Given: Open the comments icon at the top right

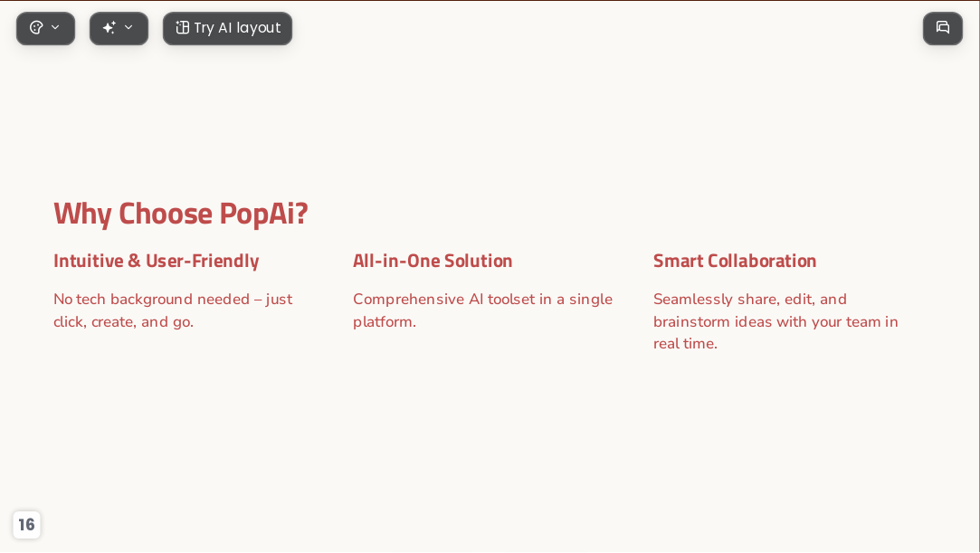Looking at the screenshot, I should [x=943, y=28].
